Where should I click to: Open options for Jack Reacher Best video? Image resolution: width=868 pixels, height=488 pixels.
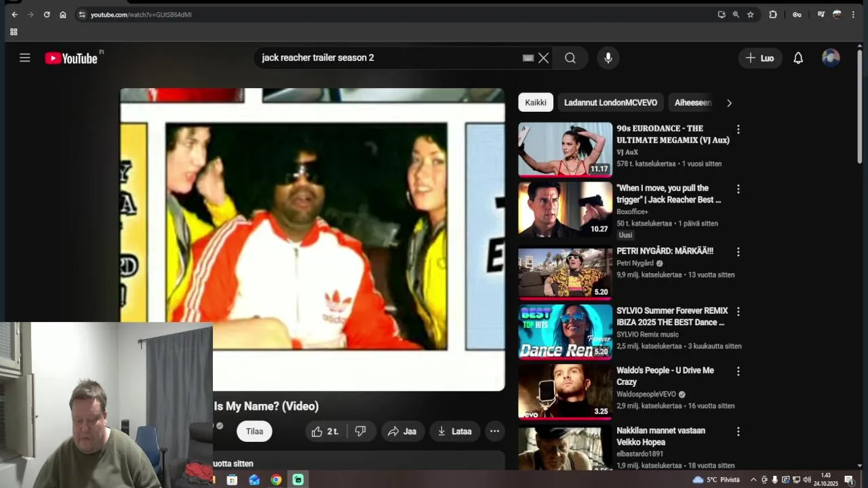(x=738, y=189)
